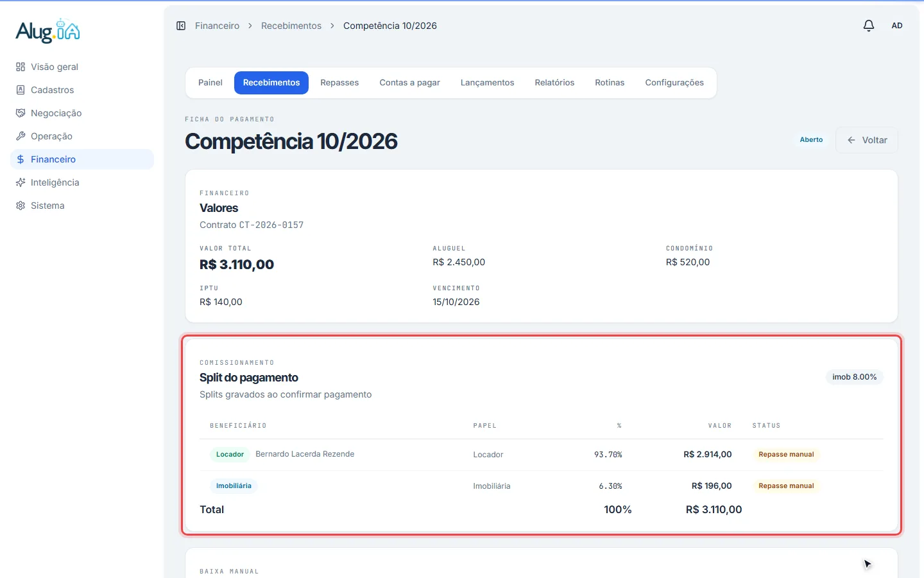Click Repasse manual status for Locador row
The image size is (924, 578).
786,454
